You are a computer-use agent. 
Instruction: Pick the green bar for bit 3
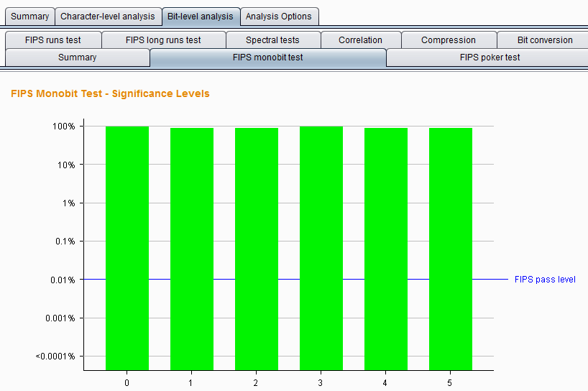pyautogui.click(x=321, y=248)
